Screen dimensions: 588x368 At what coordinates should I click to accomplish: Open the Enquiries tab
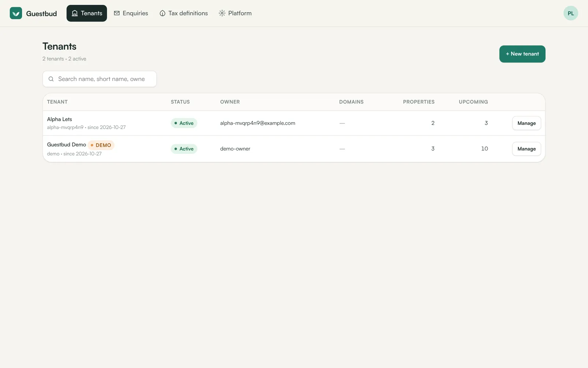[x=131, y=13]
